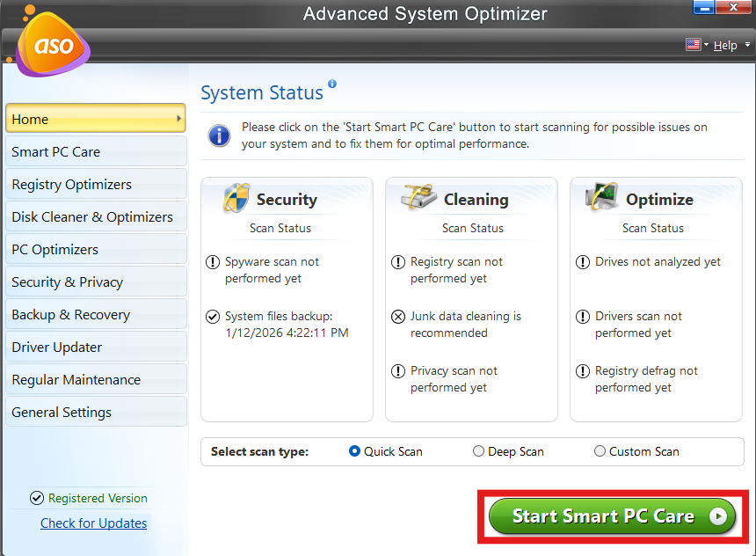Click the Cleaning brush icon
Screen dimensions: 756x556
tap(419, 198)
